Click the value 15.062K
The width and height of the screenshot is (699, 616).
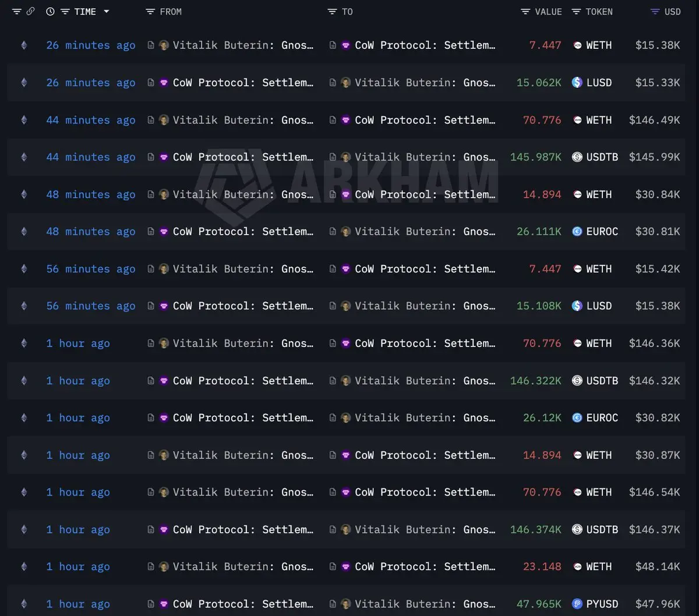point(539,83)
